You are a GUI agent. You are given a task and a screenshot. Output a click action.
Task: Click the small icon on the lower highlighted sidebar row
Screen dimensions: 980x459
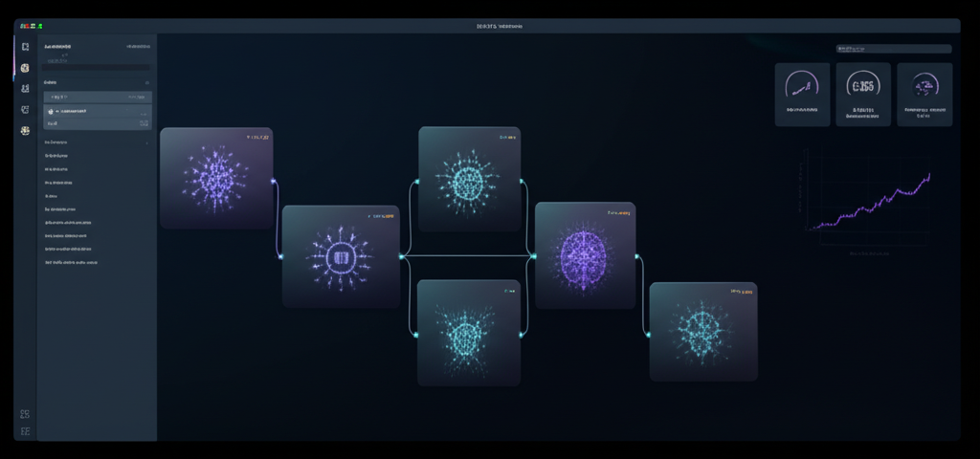[144, 123]
